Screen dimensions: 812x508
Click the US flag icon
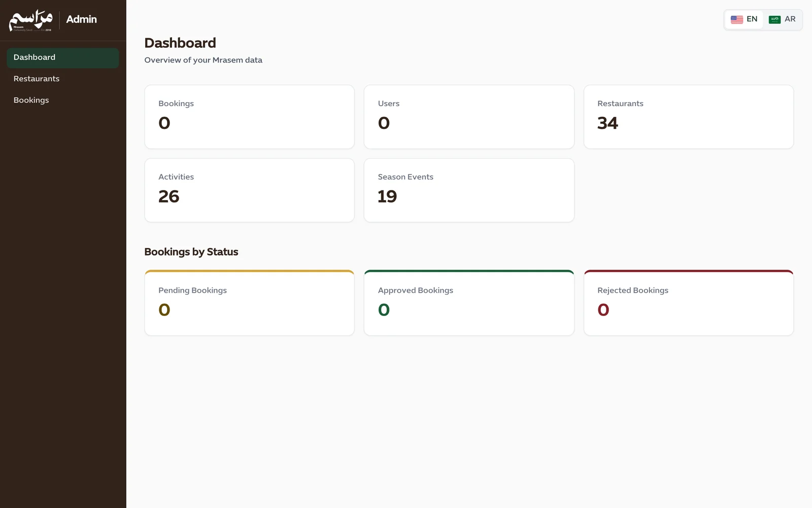pos(737,19)
